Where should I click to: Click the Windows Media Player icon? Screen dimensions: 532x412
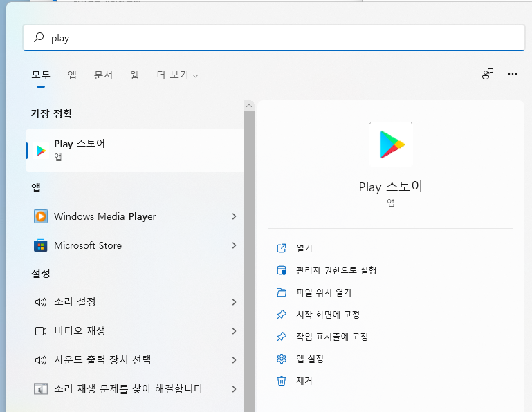41,216
